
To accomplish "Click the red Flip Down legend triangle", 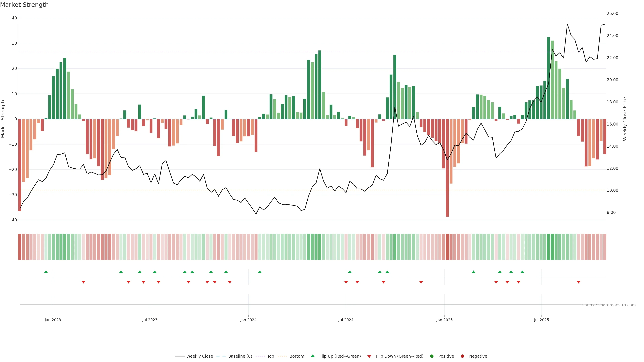I will (x=369, y=356).
